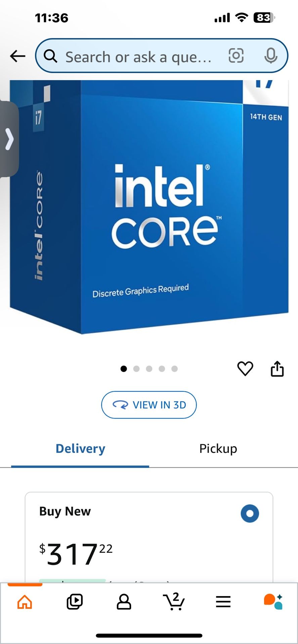Expand the side panel chevron handle
The width and height of the screenshot is (298, 644).
[9, 139]
